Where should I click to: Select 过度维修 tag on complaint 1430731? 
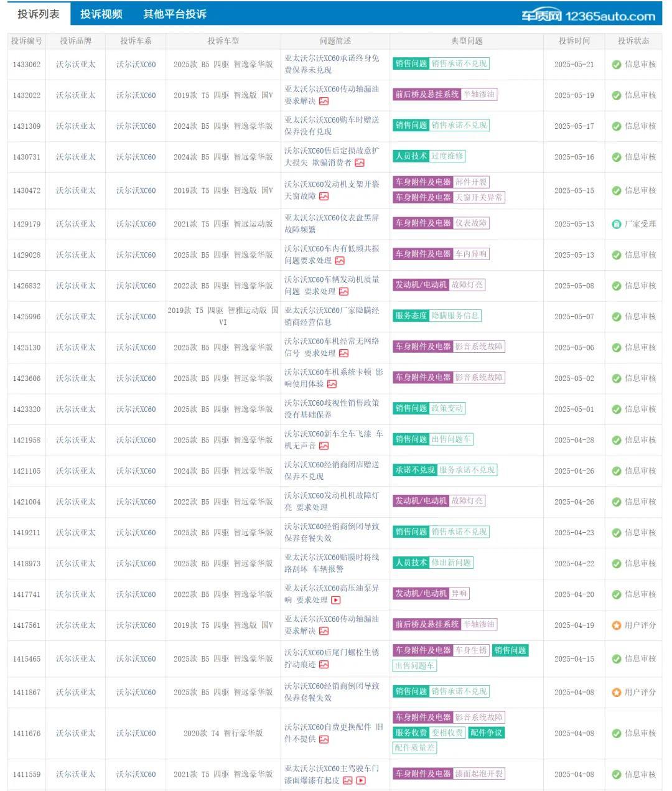447,156
